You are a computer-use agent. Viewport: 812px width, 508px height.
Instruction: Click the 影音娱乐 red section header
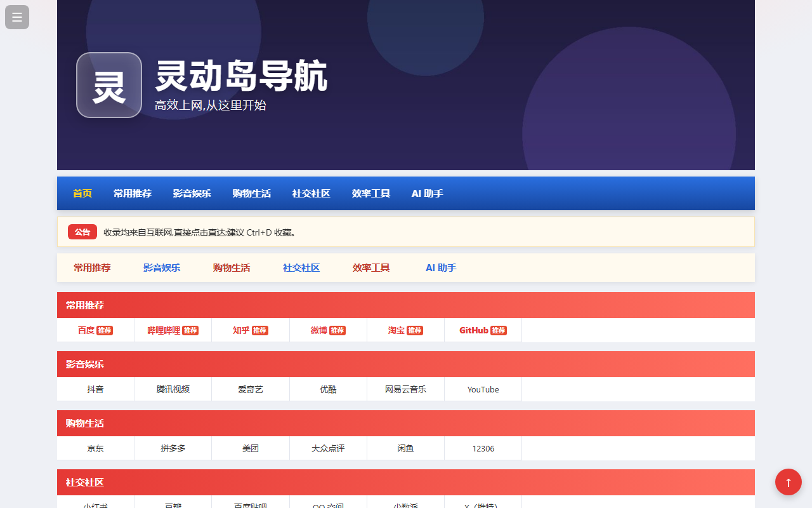point(406,364)
